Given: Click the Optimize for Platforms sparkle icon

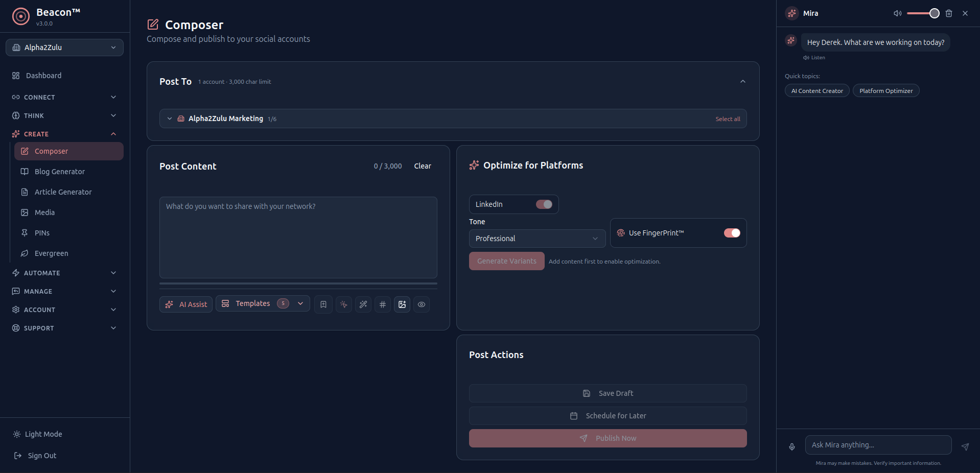Looking at the screenshot, I should coord(474,165).
